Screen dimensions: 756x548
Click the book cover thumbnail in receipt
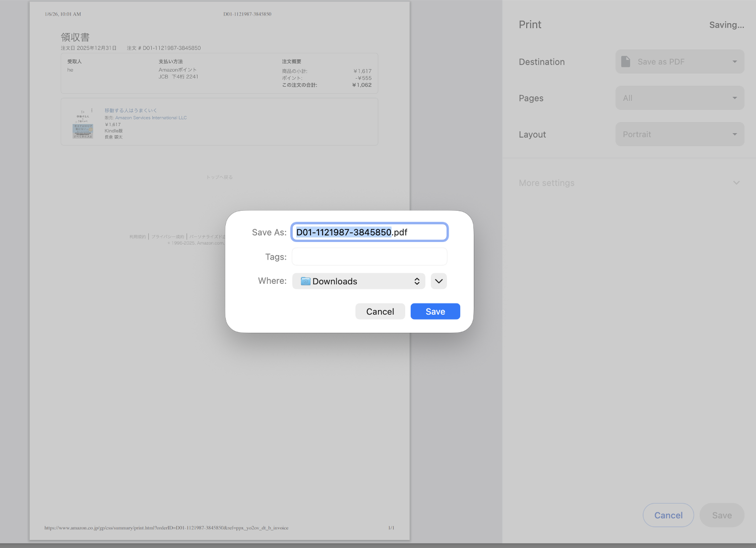click(x=83, y=124)
